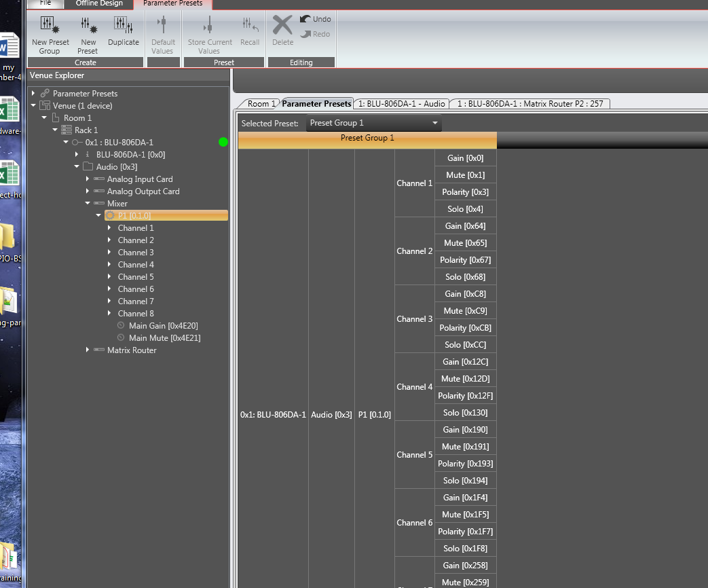The height and width of the screenshot is (588, 708).
Task: Open the Matrix Router P2 : 257 tab
Action: point(530,104)
